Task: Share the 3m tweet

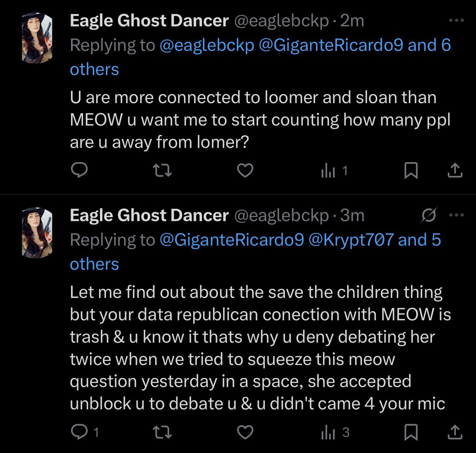Action: (x=455, y=432)
